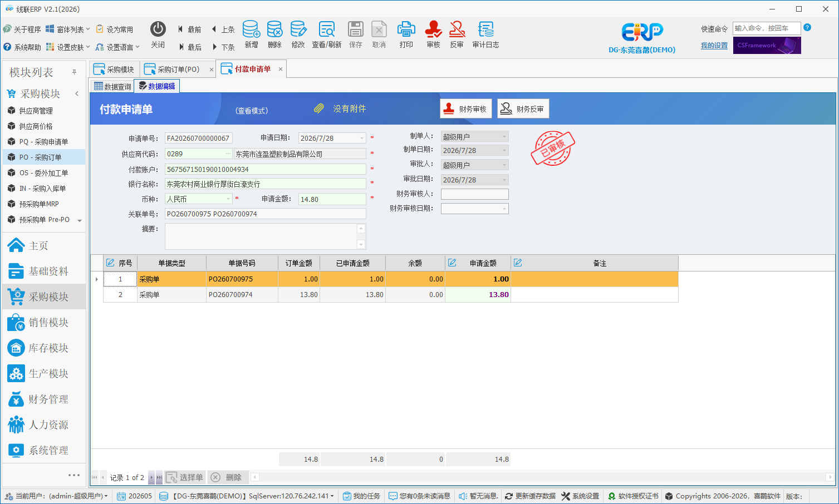Click the blue help icon beside command box
Image resolution: width=839 pixels, height=504 pixels.
pos(807,27)
